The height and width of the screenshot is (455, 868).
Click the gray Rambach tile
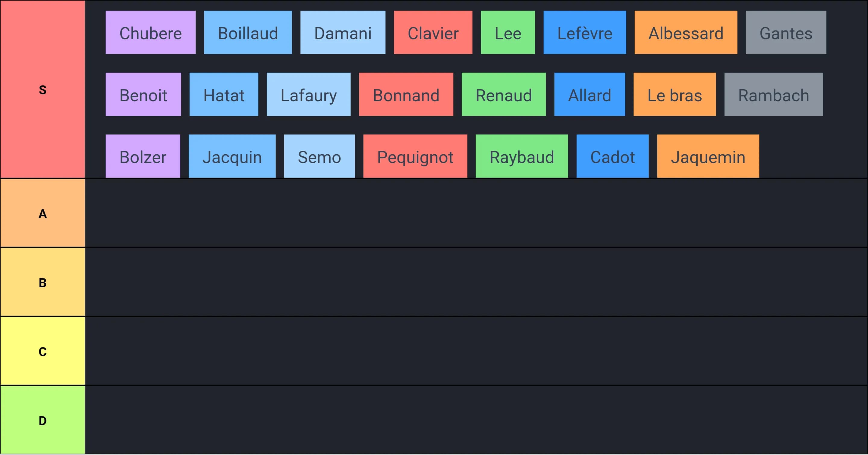click(773, 95)
